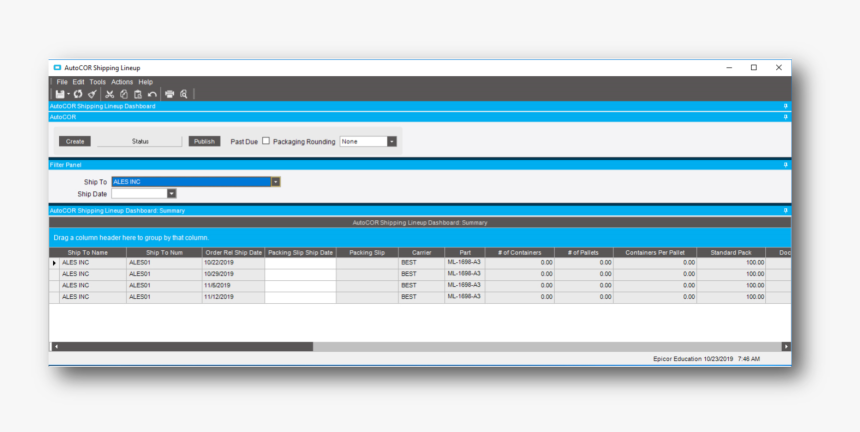The width and height of the screenshot is (860, 432).
Task: Click the row selector arrow for first row
Action: click(54, 263)
